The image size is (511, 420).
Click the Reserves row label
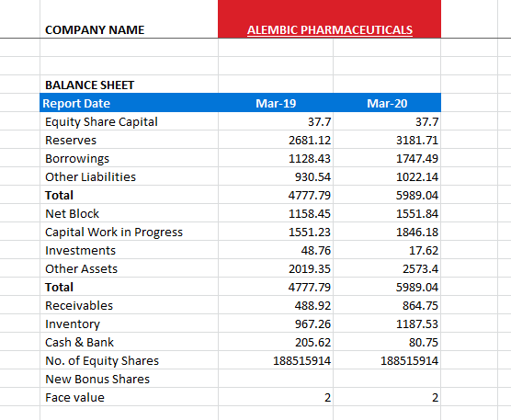pos(71,140)
